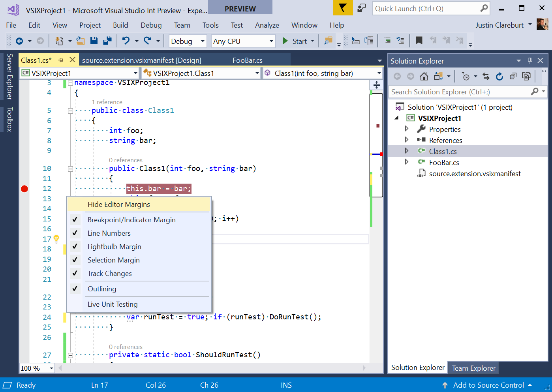Click the red breakpoint dot on line 12
This screenshot has height=392, width=552.
pyautogui.click(x=24, y=189)
